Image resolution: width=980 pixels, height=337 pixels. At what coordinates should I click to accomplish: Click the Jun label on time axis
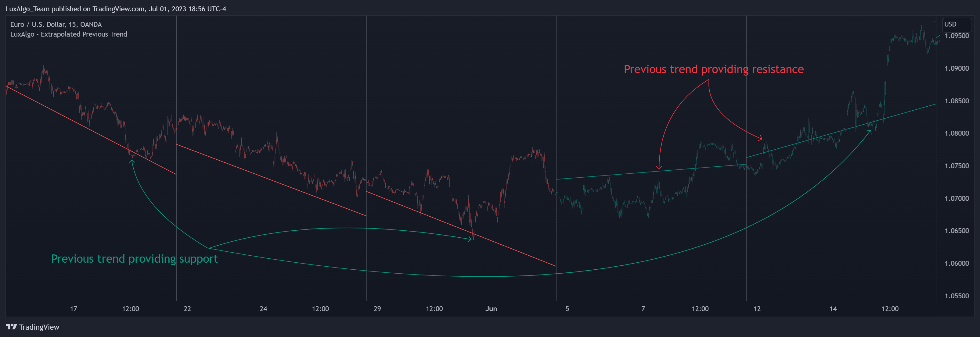coord(491,309)
